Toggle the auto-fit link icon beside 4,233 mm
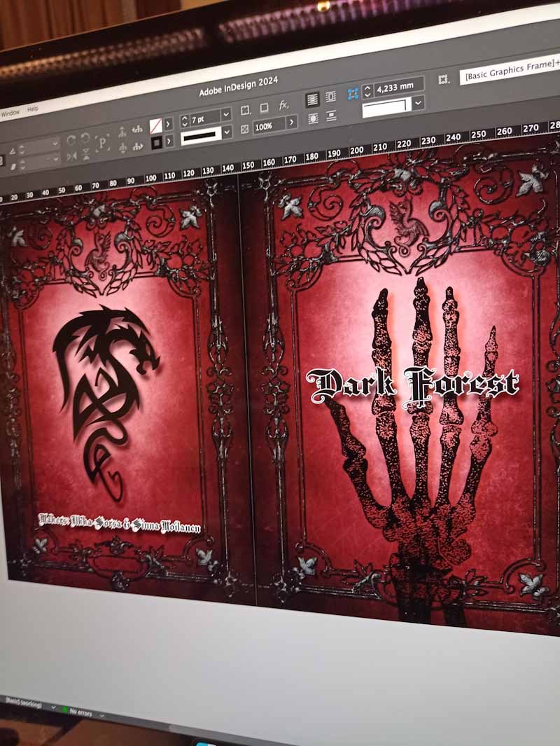 (353, 94)
